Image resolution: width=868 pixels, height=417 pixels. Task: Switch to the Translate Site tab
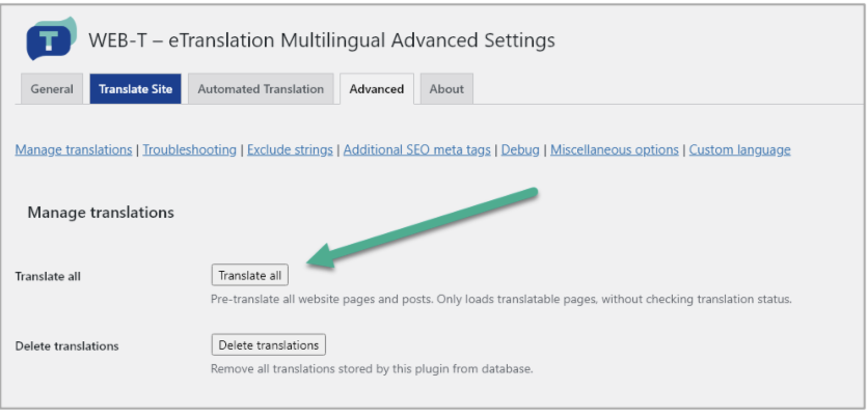(x=135, y=89)
